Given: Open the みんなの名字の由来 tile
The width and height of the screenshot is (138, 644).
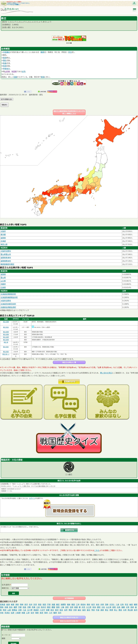Looking at the screenshot, I should pos(21,402).
